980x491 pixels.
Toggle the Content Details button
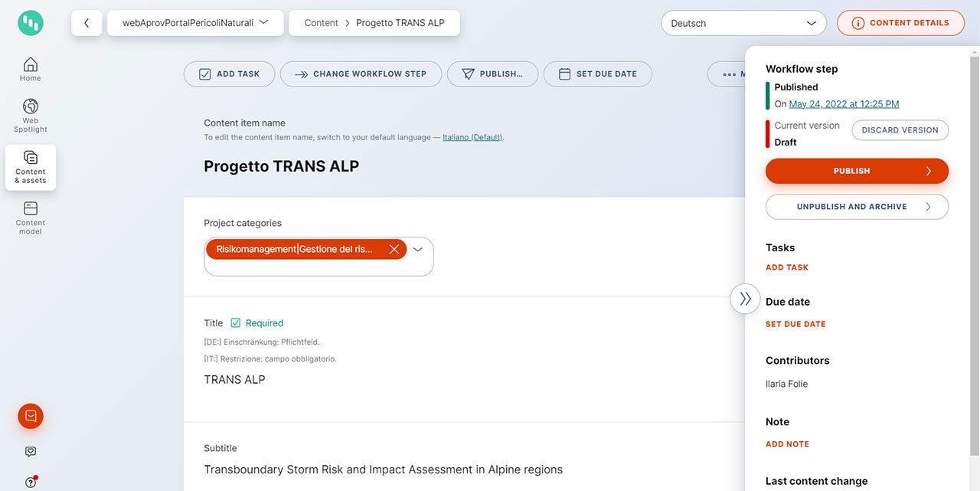(900, 23)
